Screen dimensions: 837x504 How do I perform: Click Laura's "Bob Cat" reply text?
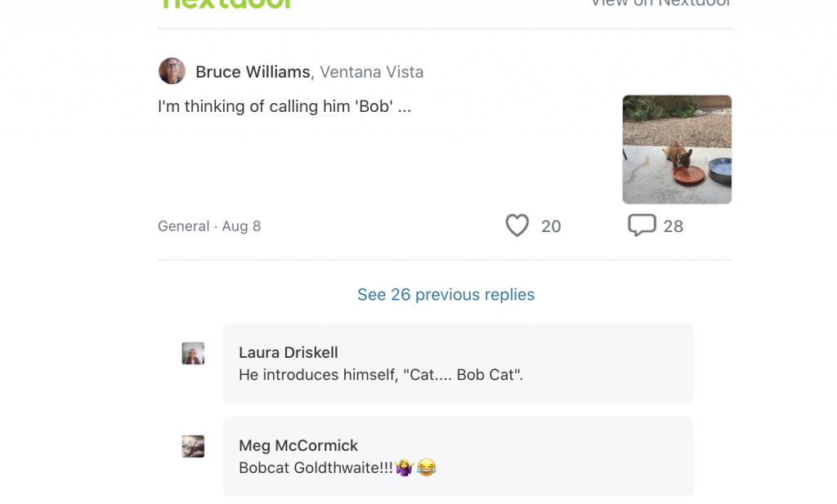(380, 376)
